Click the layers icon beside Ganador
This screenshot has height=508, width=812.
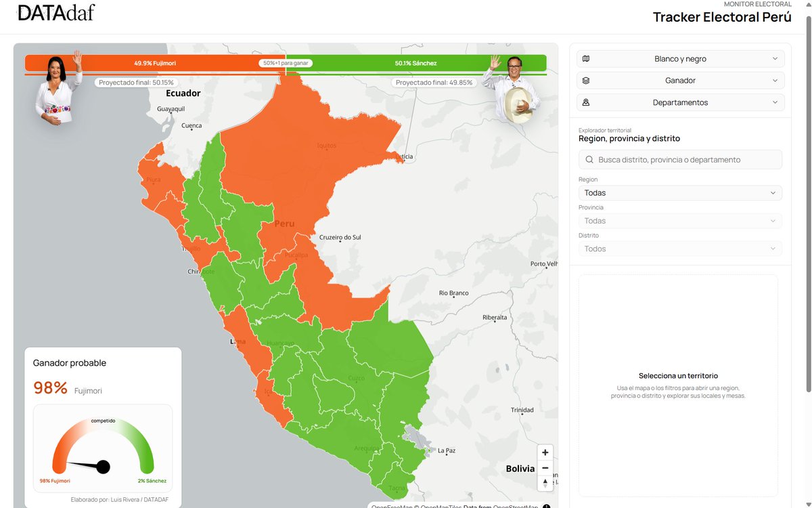[586, 81]
